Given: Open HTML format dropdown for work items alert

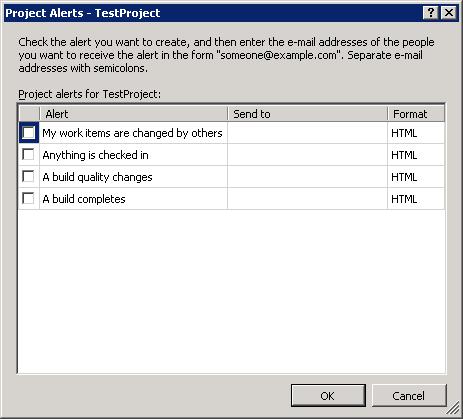Looking at the screenshot, I should pos(416,133).
